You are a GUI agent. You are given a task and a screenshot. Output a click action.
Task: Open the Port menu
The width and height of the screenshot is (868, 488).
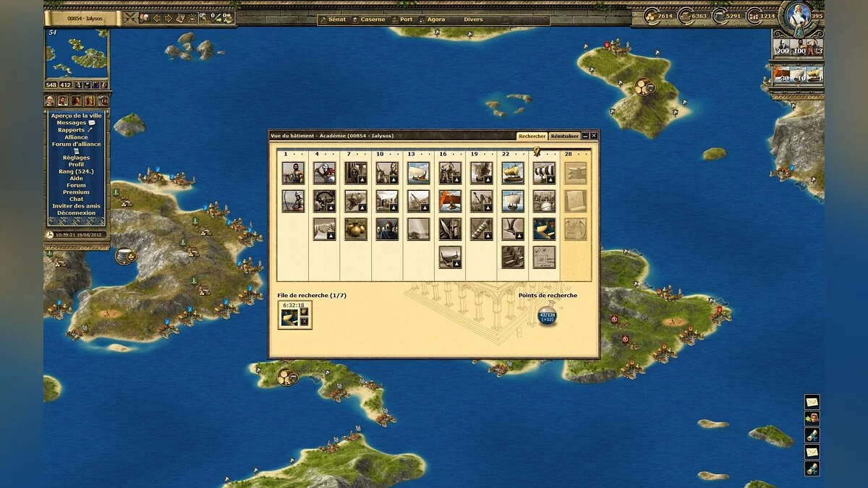tap(407, 20)
